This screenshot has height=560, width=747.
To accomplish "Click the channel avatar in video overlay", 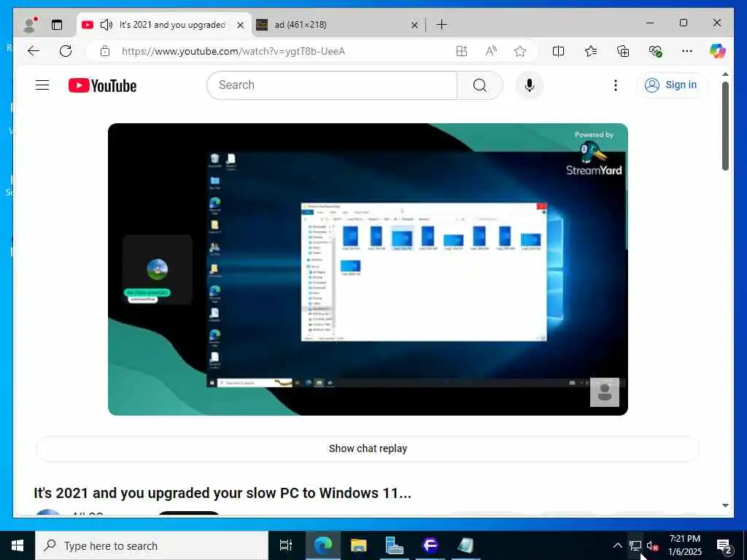I will [158, 269].
